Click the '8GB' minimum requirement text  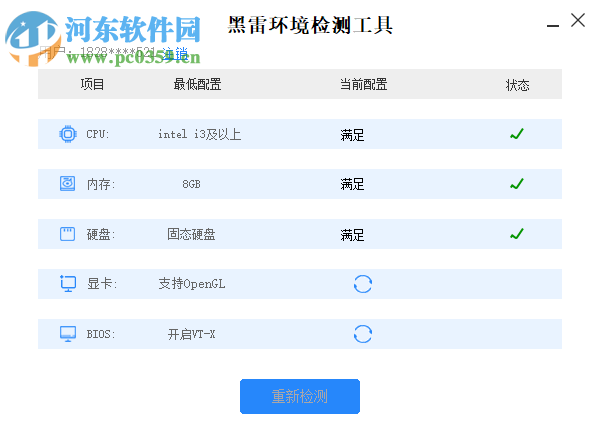pos(191,184)
